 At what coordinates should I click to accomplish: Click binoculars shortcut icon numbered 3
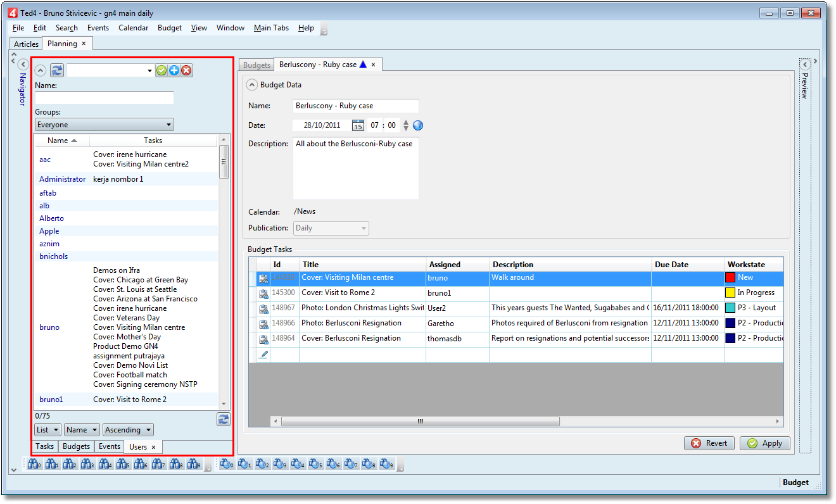(87, 464)
